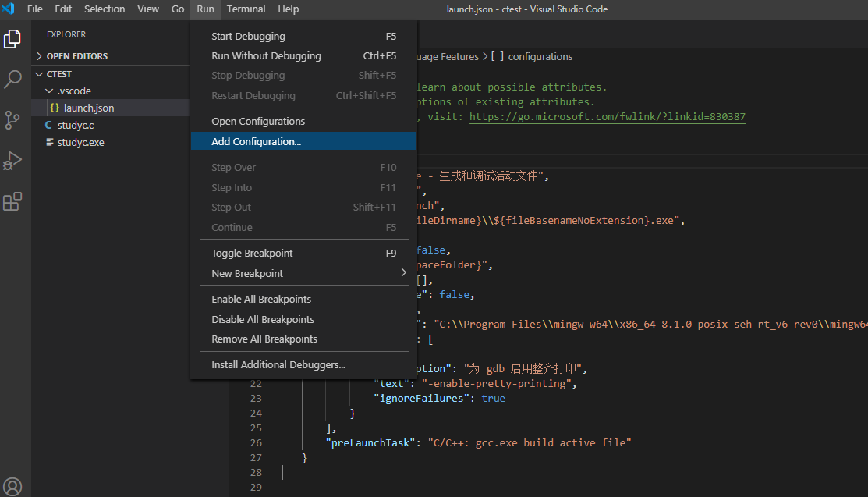868x497 pixels.
Task: Select Open Configurations menu entry
Action: tap(303, 122)
